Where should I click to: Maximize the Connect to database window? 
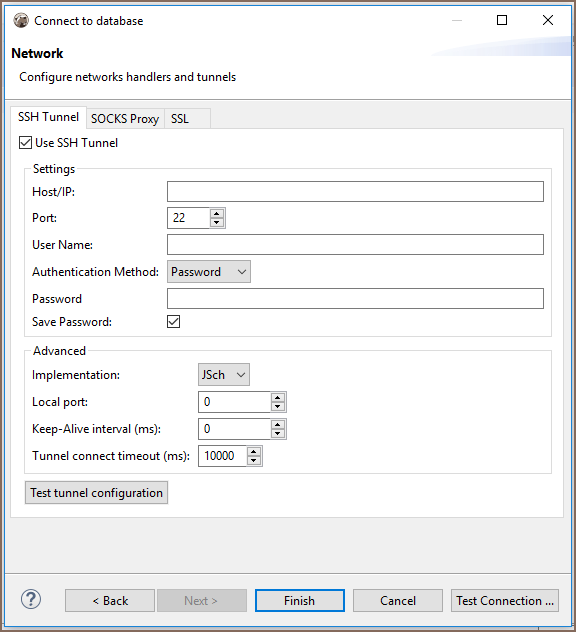(502, 20)
